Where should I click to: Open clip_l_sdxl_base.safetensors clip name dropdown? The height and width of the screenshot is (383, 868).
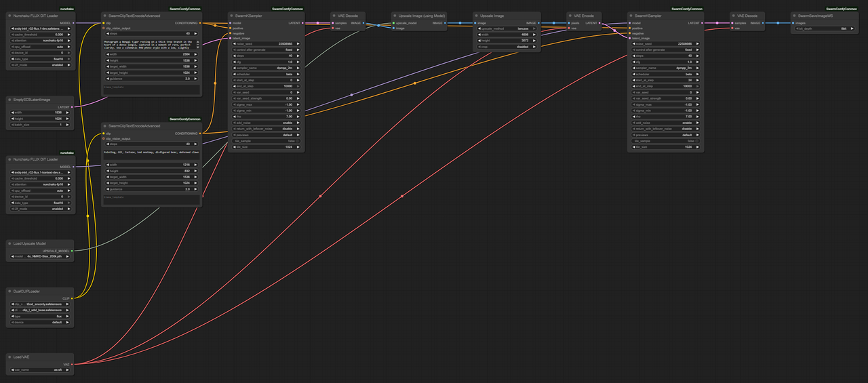39,310
